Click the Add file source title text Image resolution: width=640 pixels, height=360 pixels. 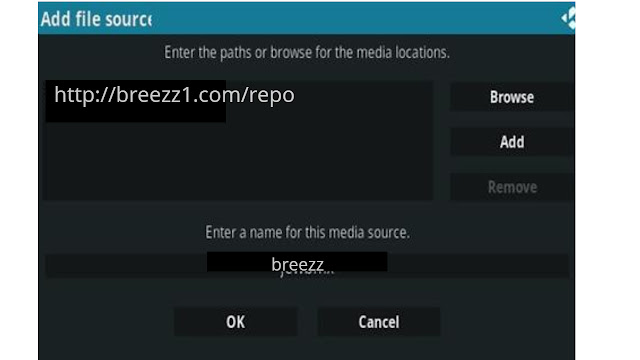(96, 19)
